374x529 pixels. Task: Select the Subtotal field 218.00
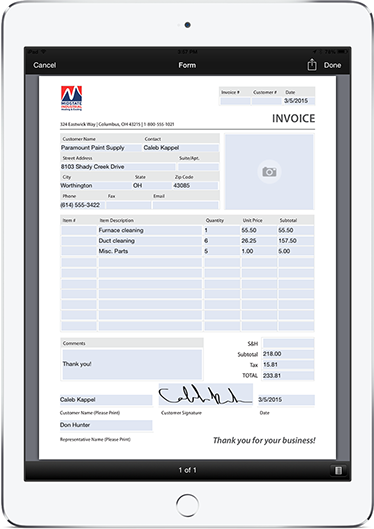(x=288, y=354)
